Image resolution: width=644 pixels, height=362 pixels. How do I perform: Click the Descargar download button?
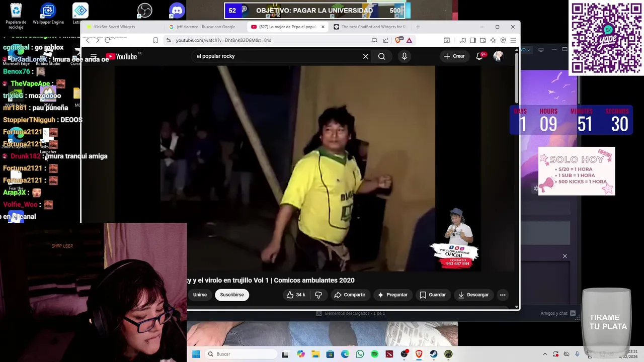473,295
